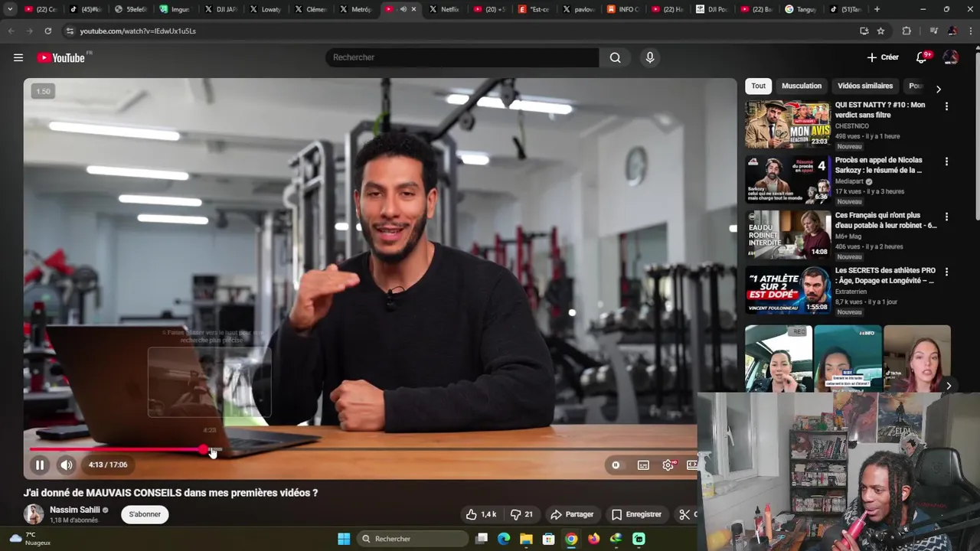Show more filter chips with arrow

tap(939, 89)
